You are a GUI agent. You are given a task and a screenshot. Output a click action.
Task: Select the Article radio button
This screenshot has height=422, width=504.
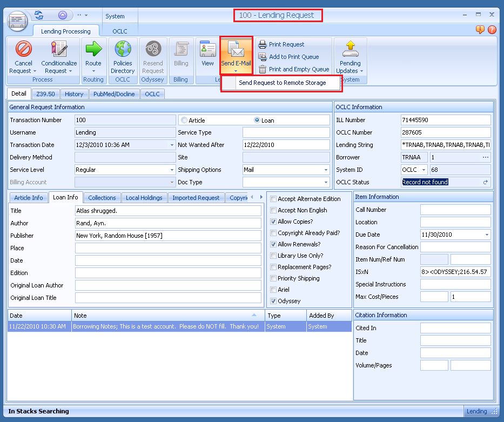tap(184, 120)
